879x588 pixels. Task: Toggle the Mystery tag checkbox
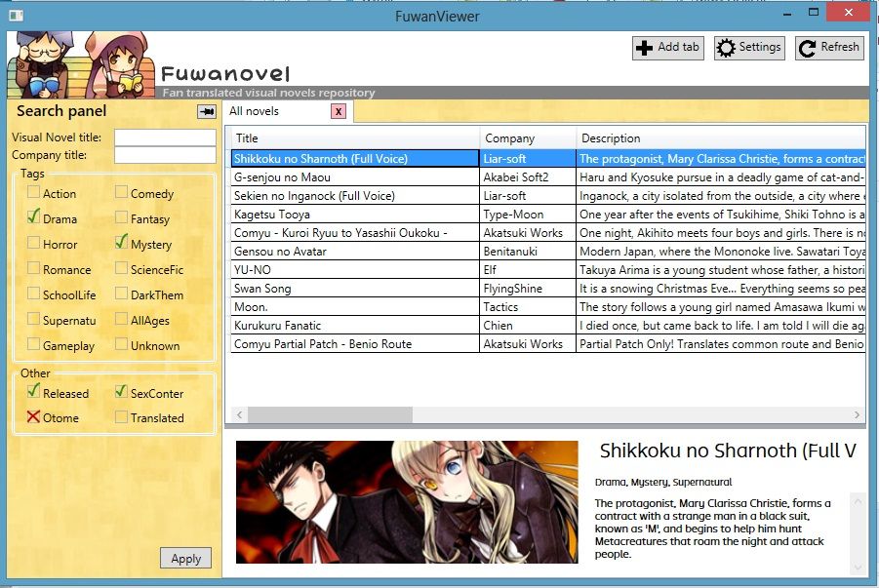[122, 244]
